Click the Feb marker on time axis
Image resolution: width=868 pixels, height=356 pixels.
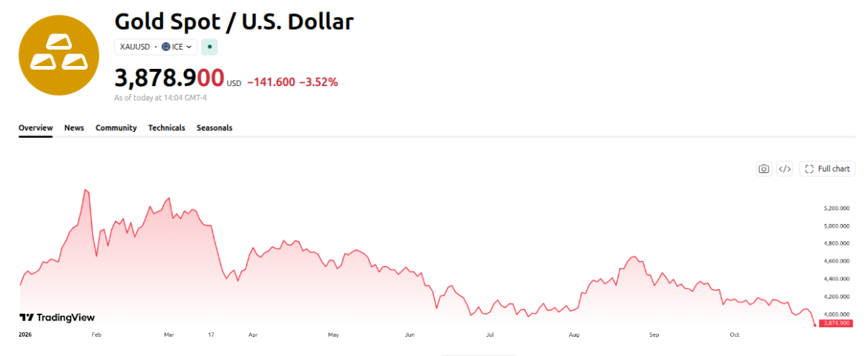point(96,335)
